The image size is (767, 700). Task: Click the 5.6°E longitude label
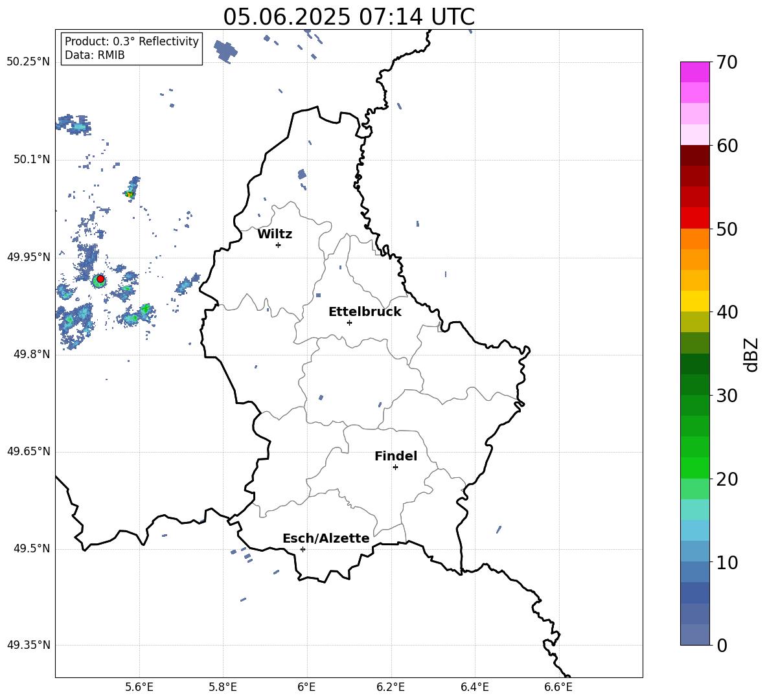[x=139, y=687]
